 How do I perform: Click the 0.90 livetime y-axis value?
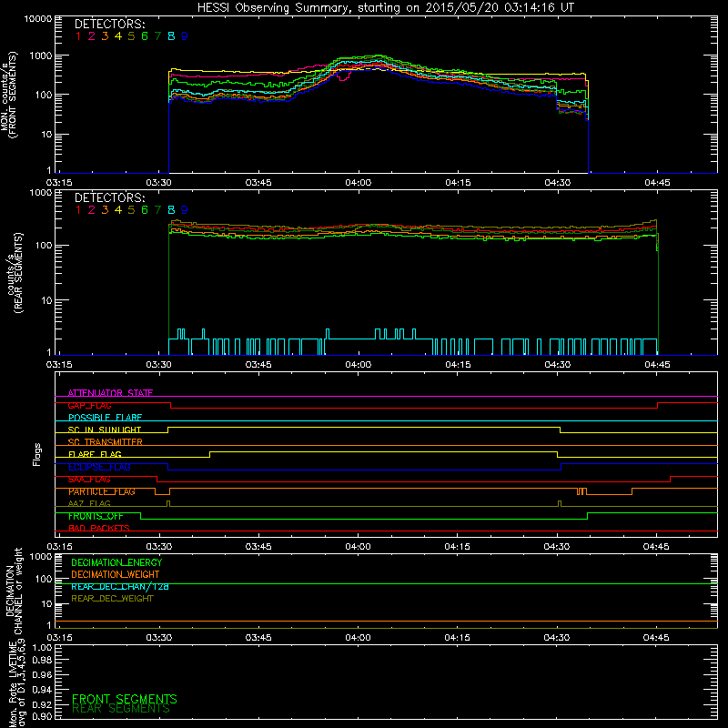click(42, 716)
